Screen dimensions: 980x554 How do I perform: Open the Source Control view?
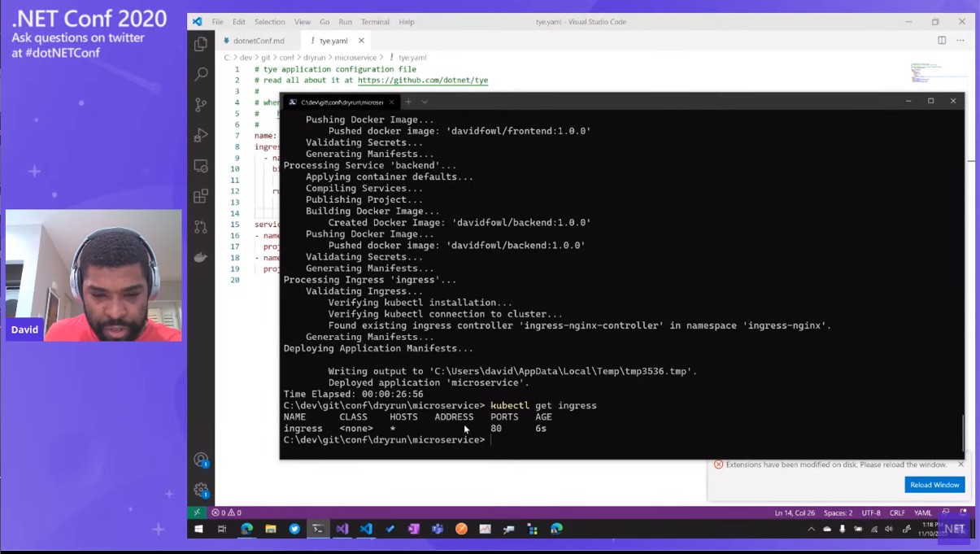[201, 105]
